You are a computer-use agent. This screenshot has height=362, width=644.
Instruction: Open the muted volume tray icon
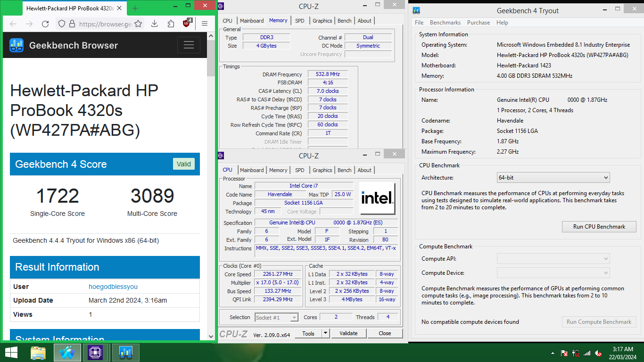pos(598,353)
